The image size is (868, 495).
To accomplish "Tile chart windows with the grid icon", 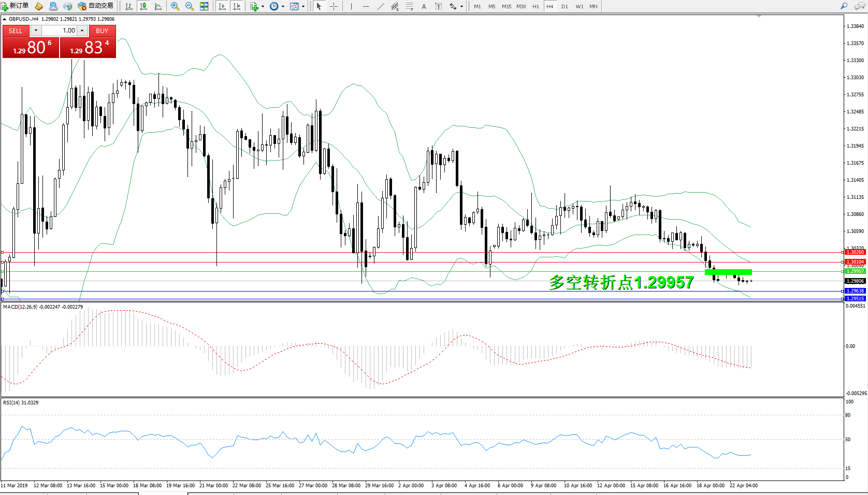I will 204,6.
